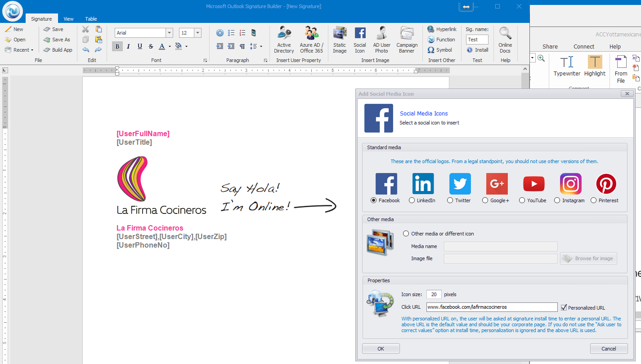The height and width of the screenshot is (364, 641).
Task: Click the decrease indent icon
Action: [220, 46]
